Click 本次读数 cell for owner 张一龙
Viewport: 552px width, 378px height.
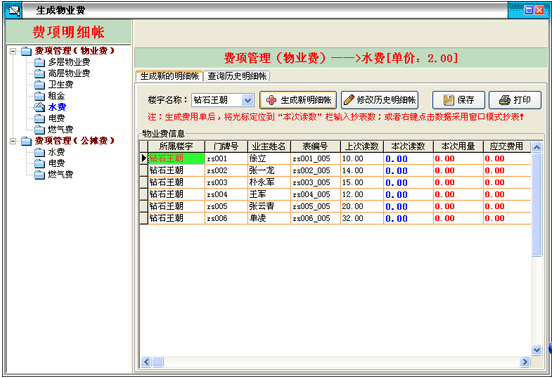[x=408, y=171]
